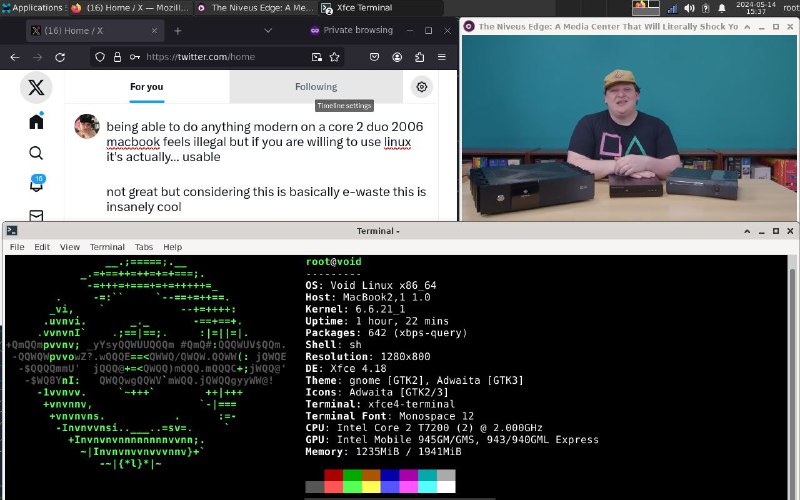Click the Private browsing indicator

(352, 30)
